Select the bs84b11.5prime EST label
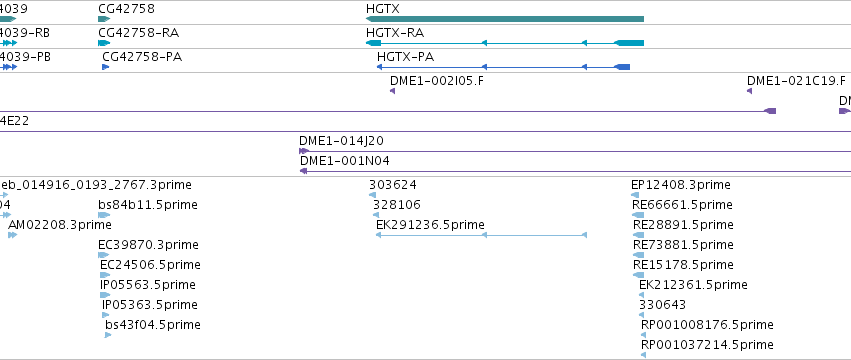Viewport: 851px width, 360px height. tap(148, 205)
